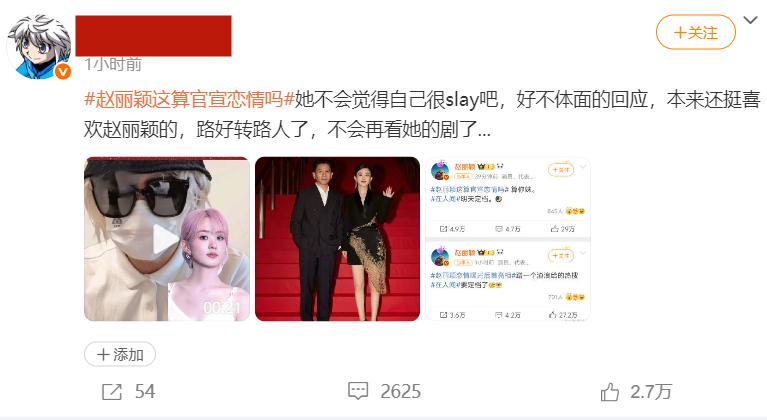Click the orange verified V badge

pos(63,72)
